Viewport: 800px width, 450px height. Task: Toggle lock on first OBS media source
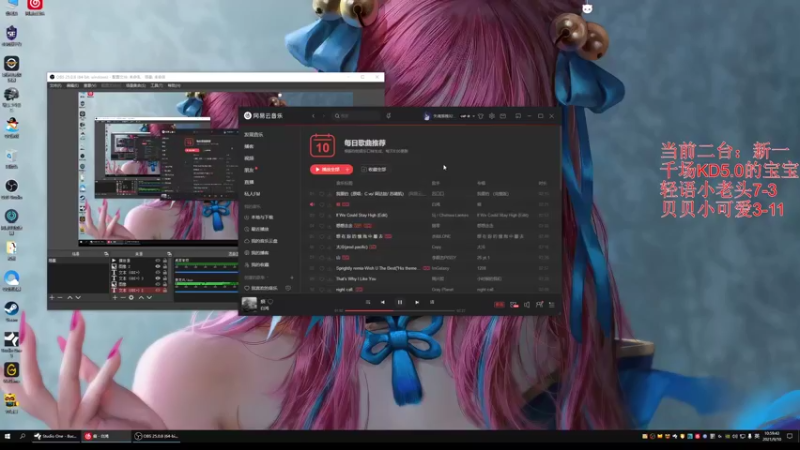[x=164, y=261]
